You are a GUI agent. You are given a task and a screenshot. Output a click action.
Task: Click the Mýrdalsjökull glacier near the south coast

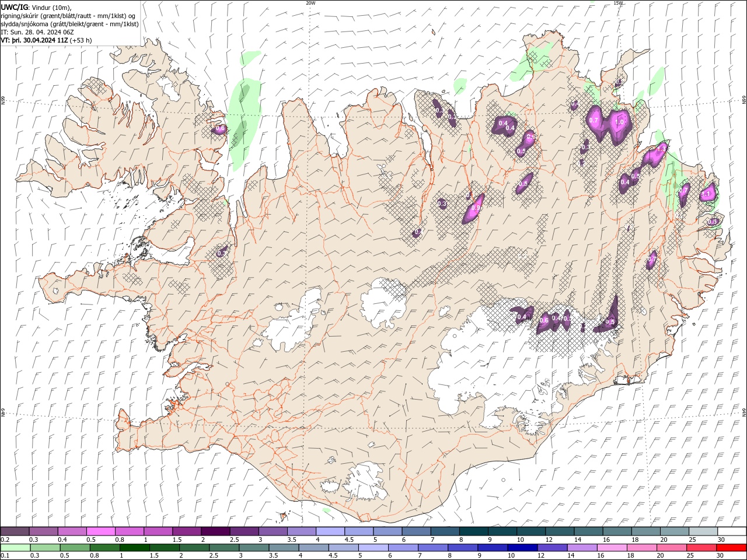point(365,481)
